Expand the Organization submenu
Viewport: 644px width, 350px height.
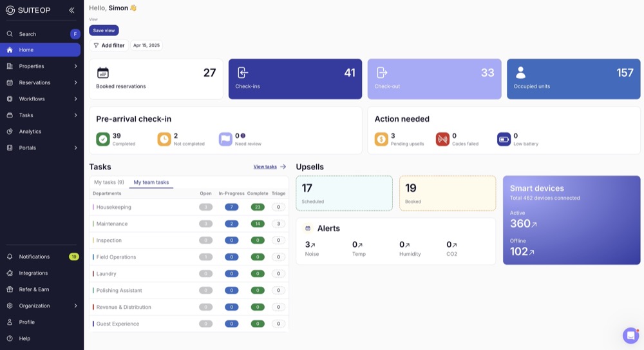coord(75,306)
